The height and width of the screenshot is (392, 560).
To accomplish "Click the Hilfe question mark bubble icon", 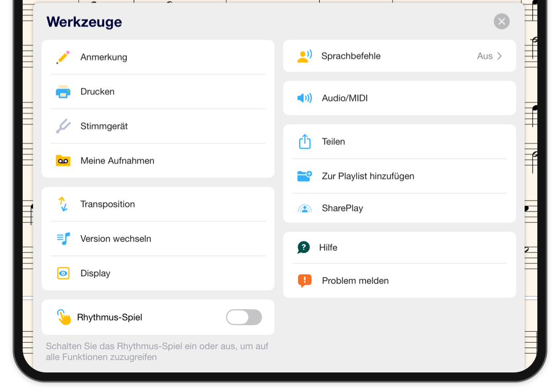I will 304,247.
